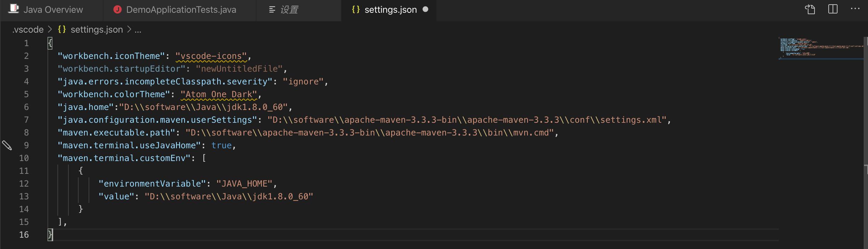Click line number 16 in the gutter
The width and height of the screenshot is (868, 249).
pyautogui.click(x=24, y=235)
